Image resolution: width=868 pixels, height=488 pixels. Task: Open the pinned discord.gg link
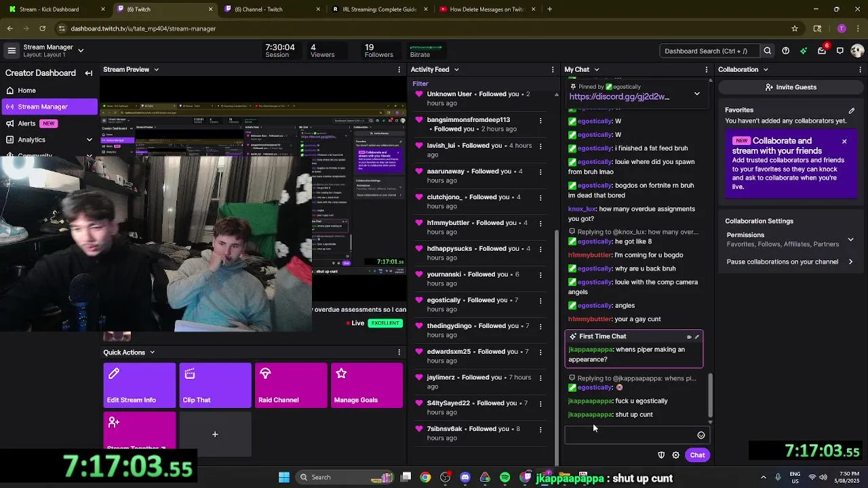click(x=619, y=97)
